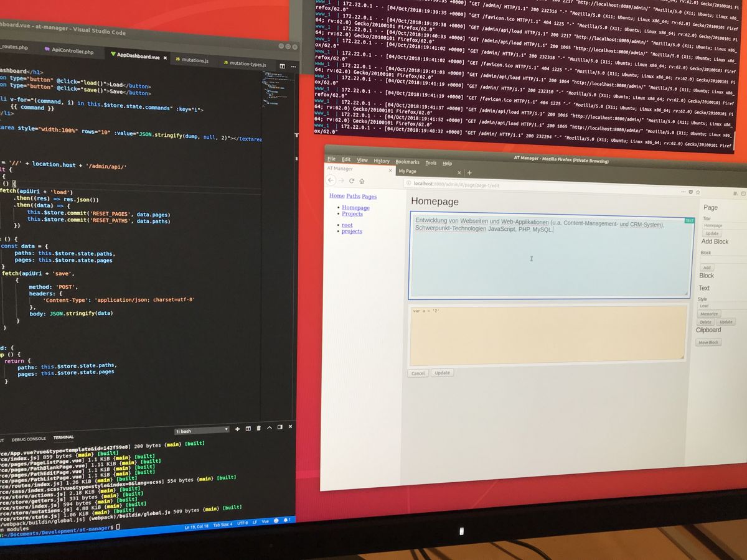The image size is (747, 560).
Task: Toggle panel position icon in terminal header
Action: pyautogui.click(x=280, y=427)
